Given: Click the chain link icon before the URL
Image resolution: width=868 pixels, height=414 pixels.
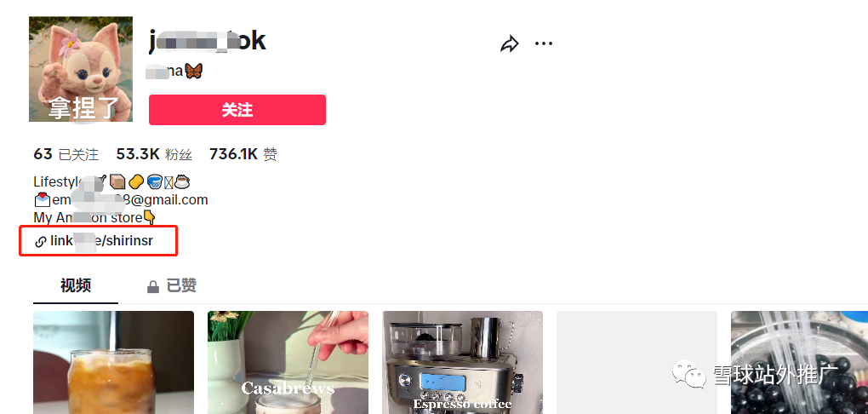Looking at the screenshot, I should click(x=40, y=242).
